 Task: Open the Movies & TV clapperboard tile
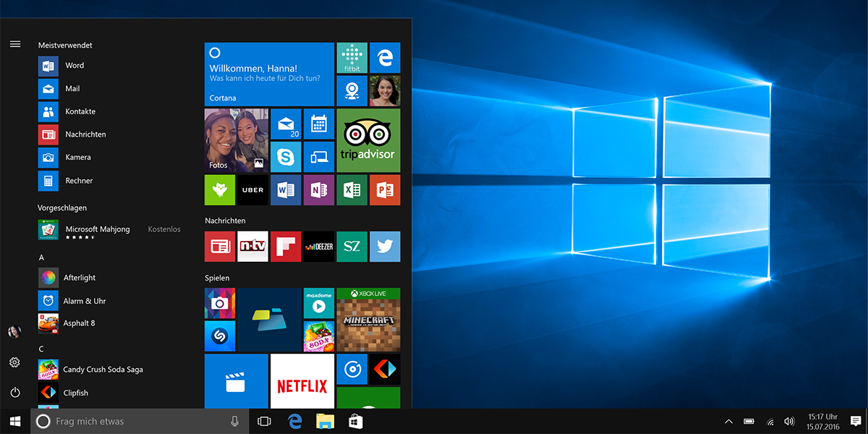point(237,381)
